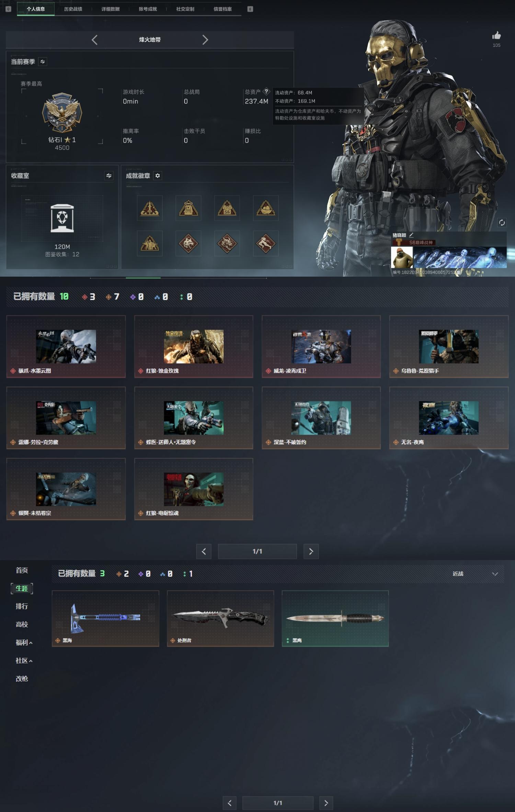Open the 收藏室 display case icon
The width and height of the screenshot is (515, 812).
(x=62, y=218)
